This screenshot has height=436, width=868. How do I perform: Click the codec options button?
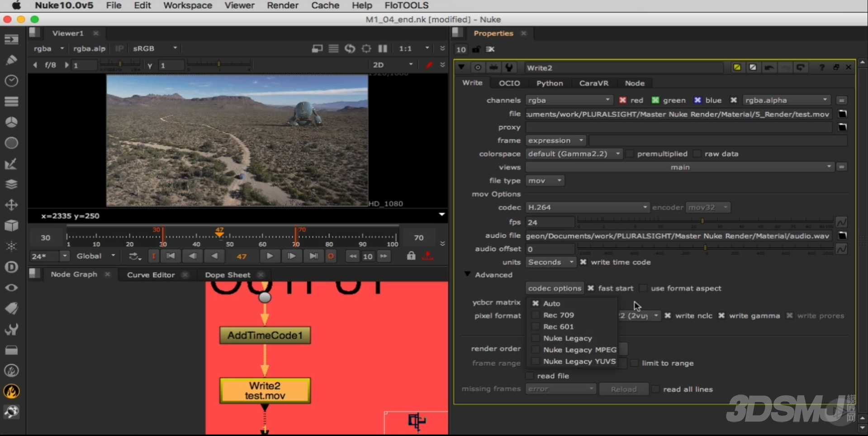pyautogui.click(x=555, y=288)
